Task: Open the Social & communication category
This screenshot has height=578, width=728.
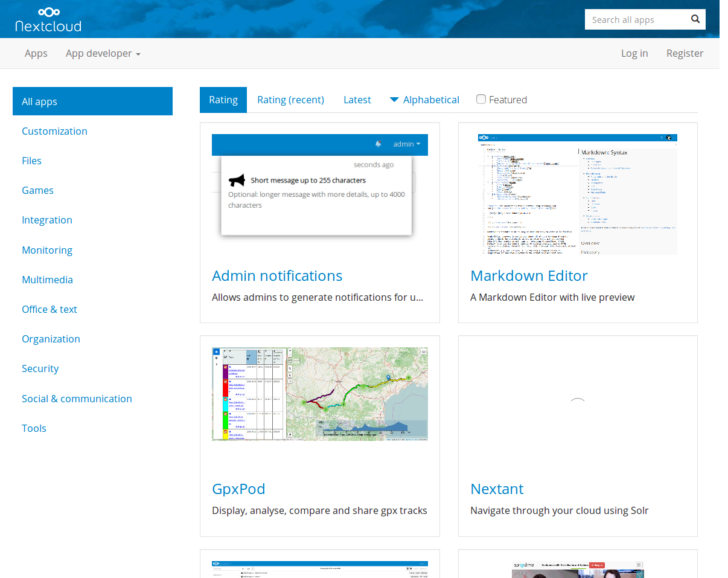Action: [77, 399]
